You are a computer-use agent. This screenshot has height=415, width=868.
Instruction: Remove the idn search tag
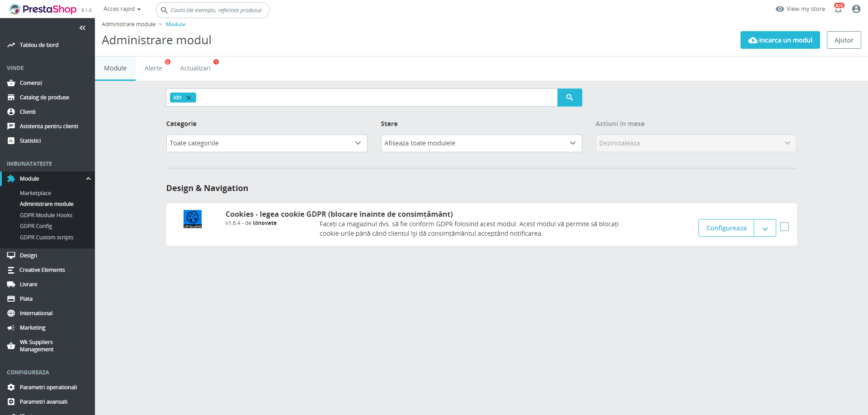(x=189, y=98)
